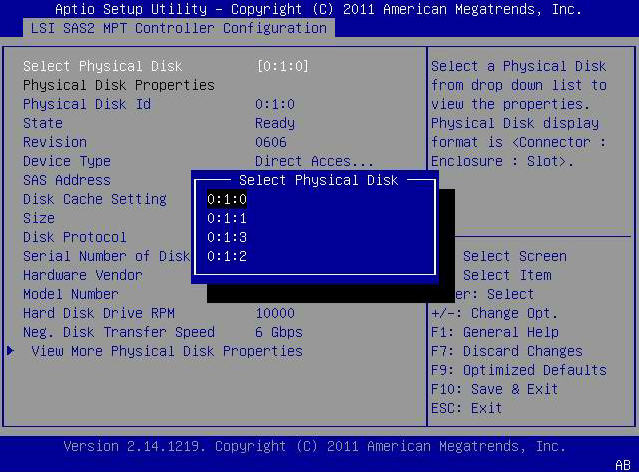Click the Physical Disk Properties heading
639x472 pixels.
[x=119, y=85]
